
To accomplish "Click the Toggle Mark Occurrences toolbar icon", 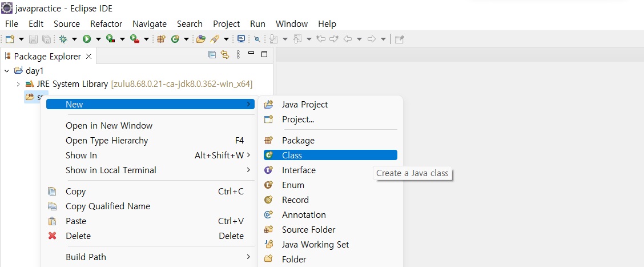I will pyautogui.click(x=257, y=39).
